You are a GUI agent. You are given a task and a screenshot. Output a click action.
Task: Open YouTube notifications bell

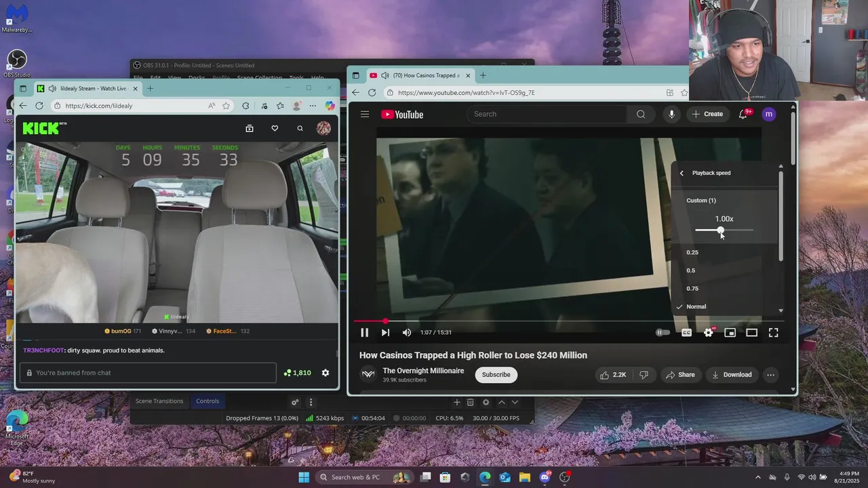[x=743, y=114]
